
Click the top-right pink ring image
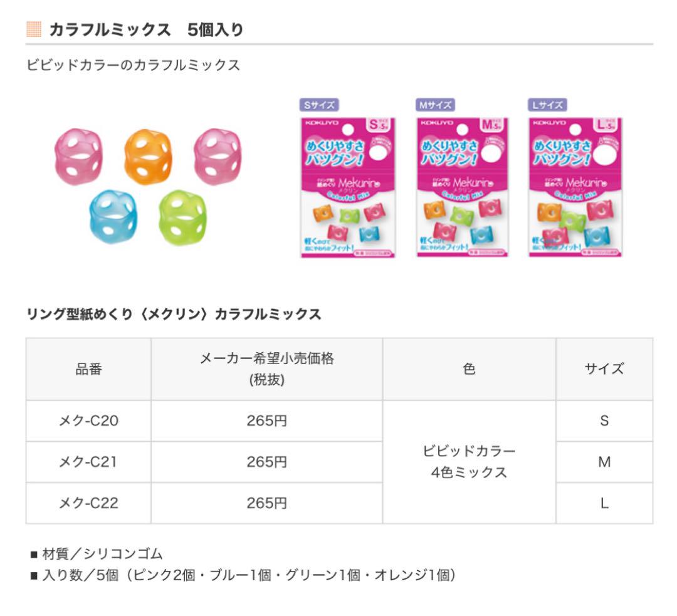[x=217, y=156]
